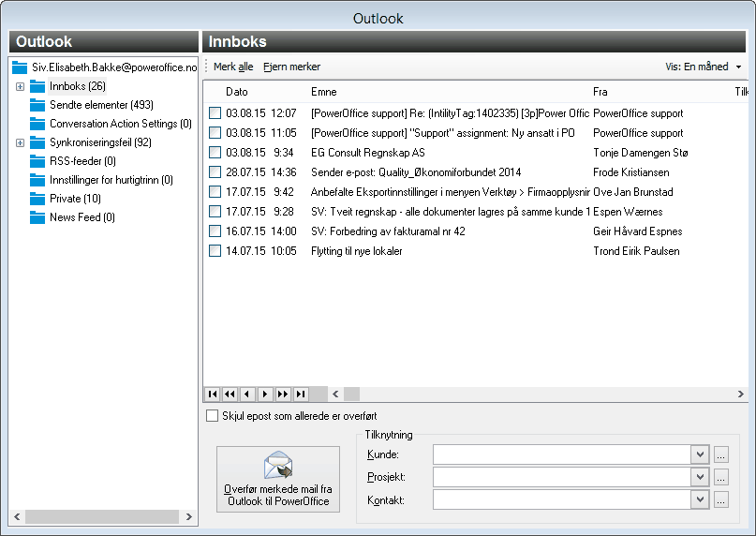Go to first page of mail list
Viewport: 756px width, 536px height.
[212, 395]
